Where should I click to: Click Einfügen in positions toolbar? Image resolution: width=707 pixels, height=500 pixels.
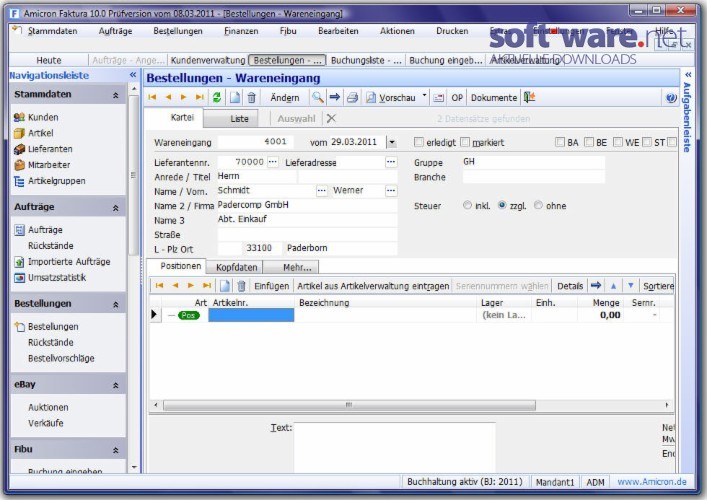pyautogui.click(x=271, y=286)
